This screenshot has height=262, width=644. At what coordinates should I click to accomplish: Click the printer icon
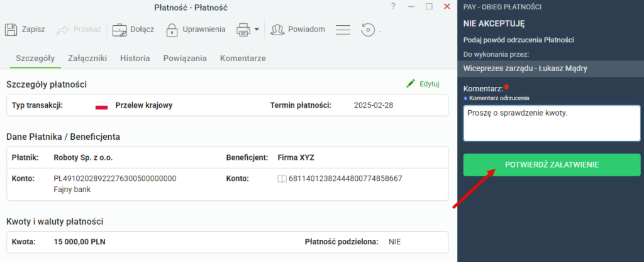[x=243, y=30]
